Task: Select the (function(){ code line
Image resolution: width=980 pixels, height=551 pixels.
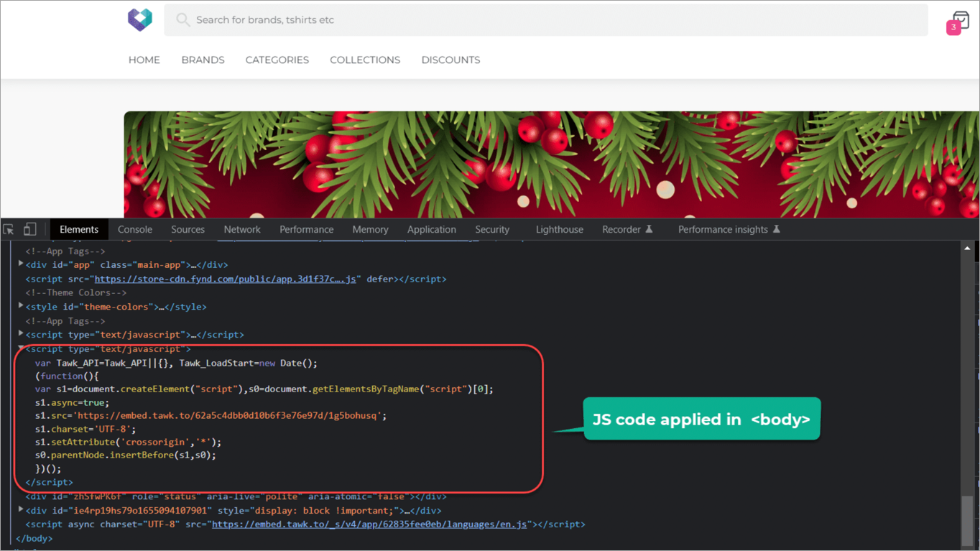Action: click(67, 376)
